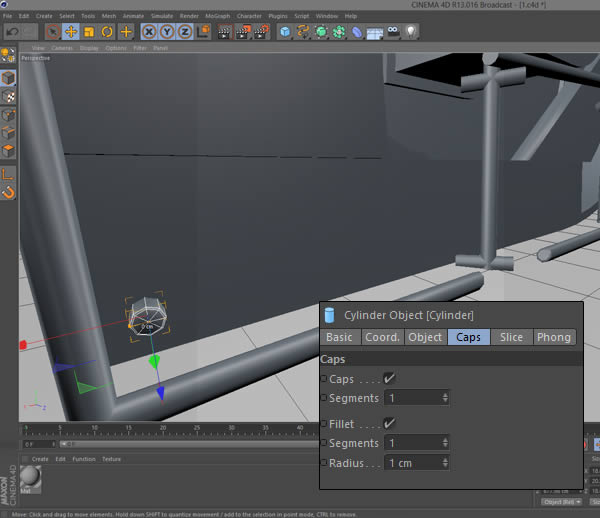Render the active view
The width and height of the screenshot is (600, 518).
click(x=224, y=32)
